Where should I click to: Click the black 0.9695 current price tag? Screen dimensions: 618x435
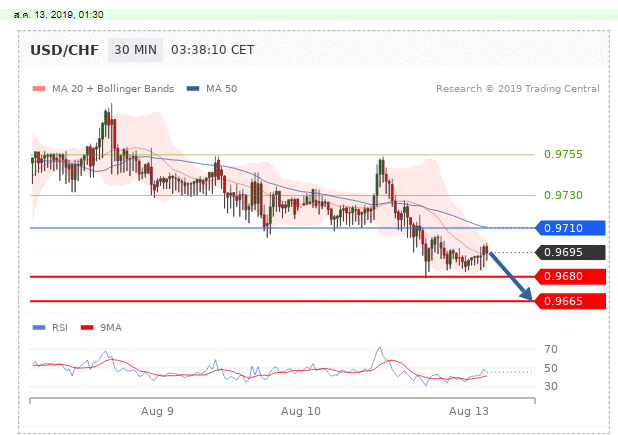point(570,252)
